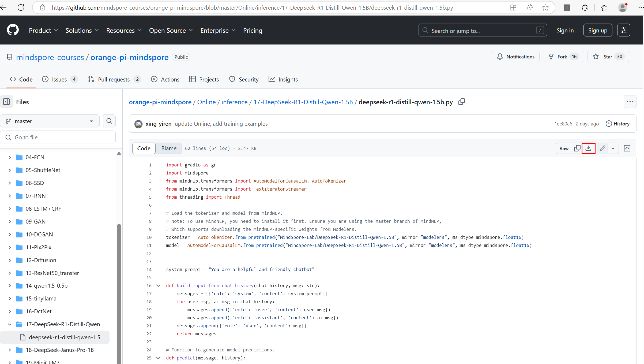View file History link
The height and width of the screenshot is (364, 644).
[617, 124]
